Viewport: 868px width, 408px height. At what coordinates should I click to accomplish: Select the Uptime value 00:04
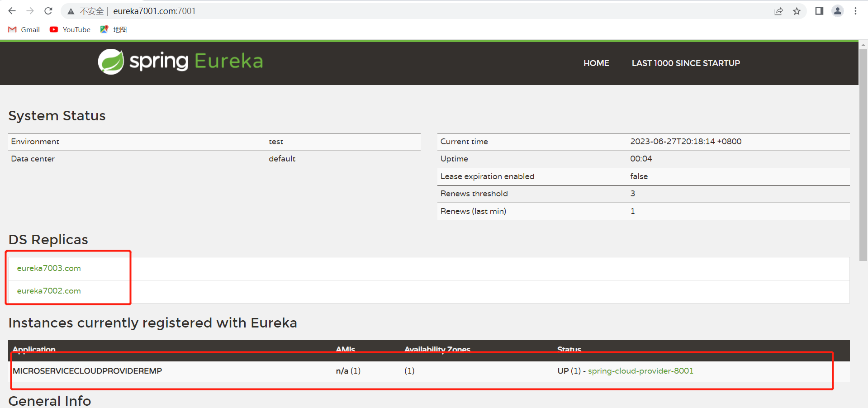coord(641,159)
